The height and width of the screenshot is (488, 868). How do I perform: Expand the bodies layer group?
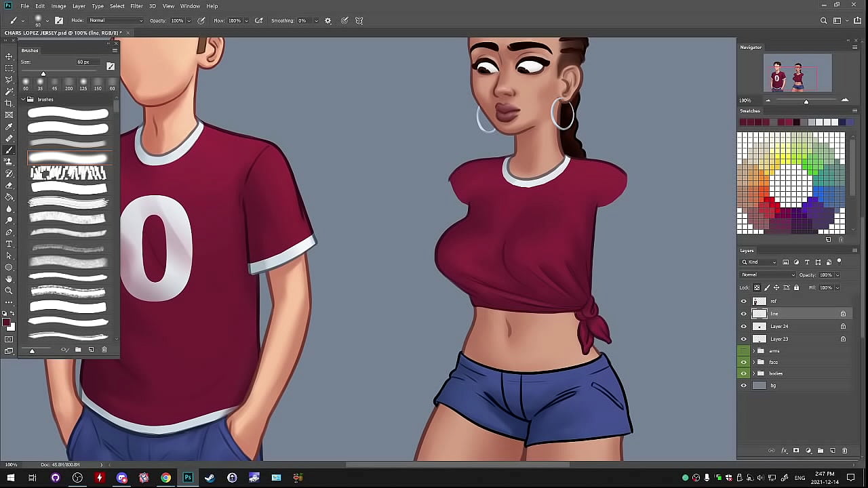[x=753, y=373]
